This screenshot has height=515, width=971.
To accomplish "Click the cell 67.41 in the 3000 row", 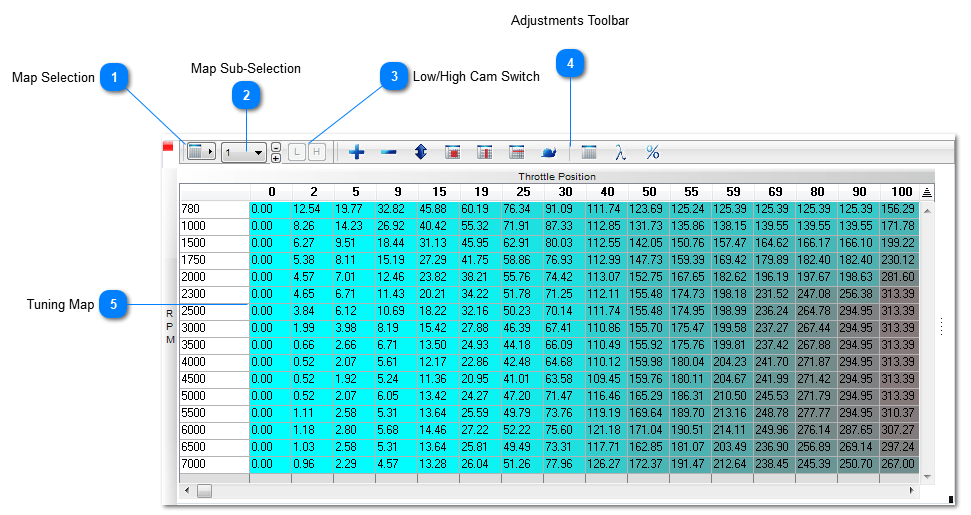I will (x=564, y=328).
